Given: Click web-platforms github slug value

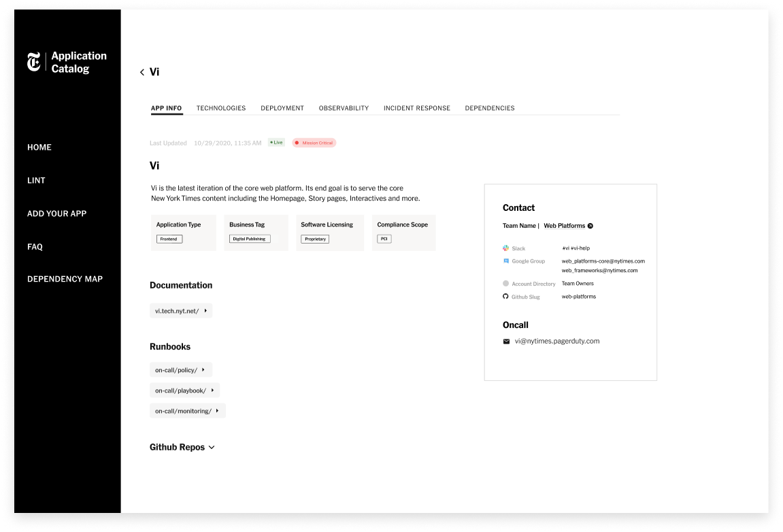Looking at the screenshot, I should pos(579,296).
